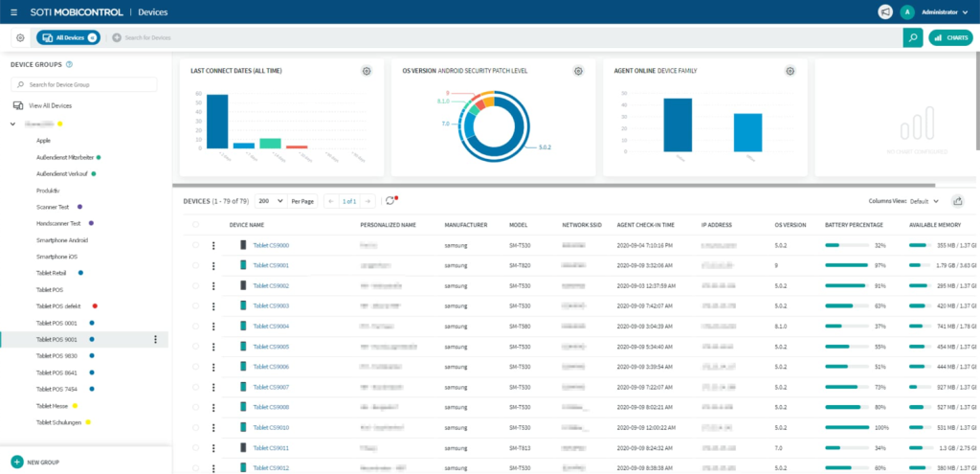Image resolution: width=980 pixels, height=474 pixels.
Task: Sort by Battery Percentage column header
Action: [x=854, y=224]
